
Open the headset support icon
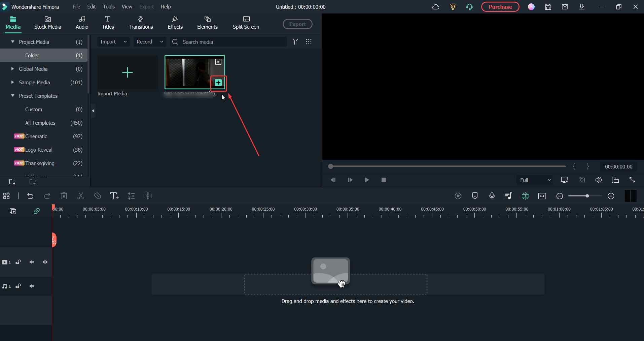tap(470, 7)
